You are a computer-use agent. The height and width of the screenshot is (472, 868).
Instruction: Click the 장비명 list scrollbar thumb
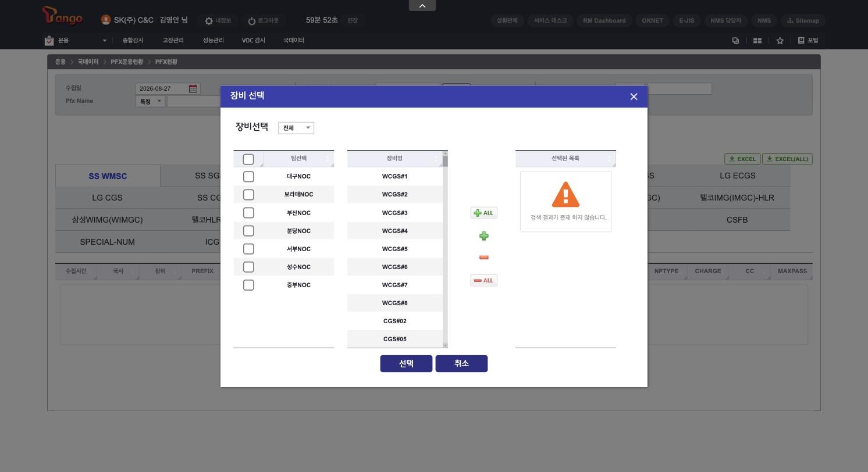[446, 162]
